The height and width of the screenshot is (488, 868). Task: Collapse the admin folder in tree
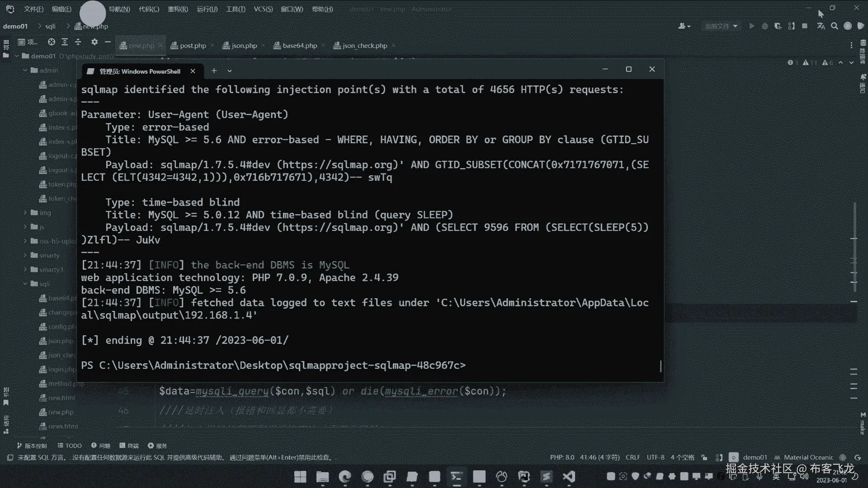(x=26, y=70)
